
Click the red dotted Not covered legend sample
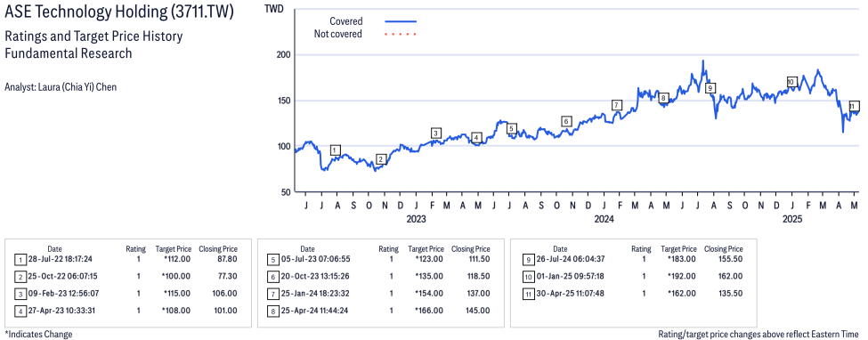tap(401, 35)
